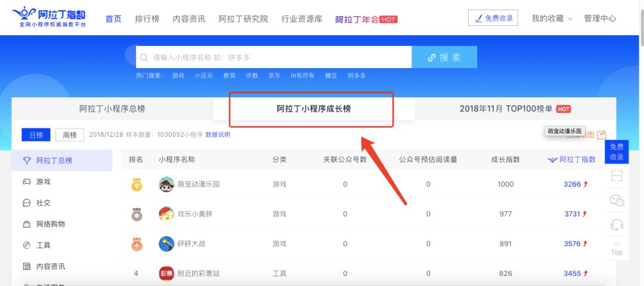The width and height of the screenshot is (644, 286).
Task: Click the 工具 category icon
Action: coord(27,245)
